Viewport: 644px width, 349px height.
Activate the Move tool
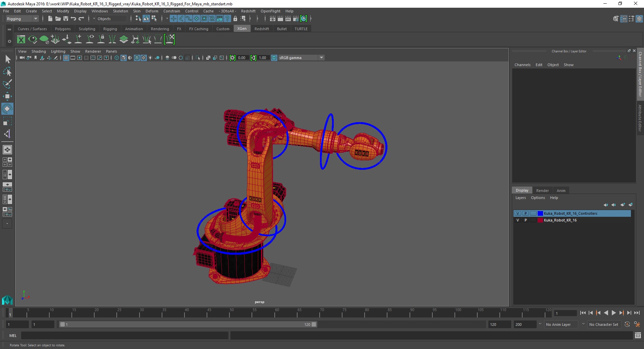(7, 96)
